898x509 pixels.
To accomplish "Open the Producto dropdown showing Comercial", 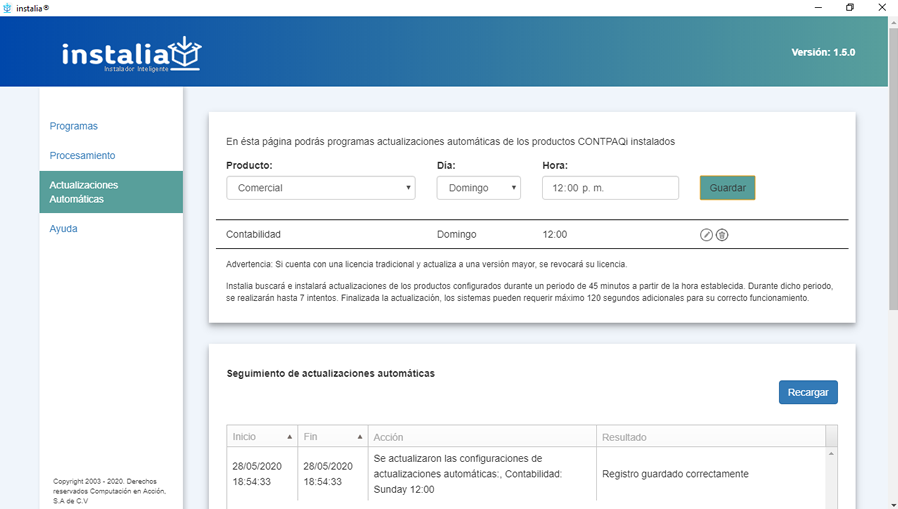I will 321,188.
